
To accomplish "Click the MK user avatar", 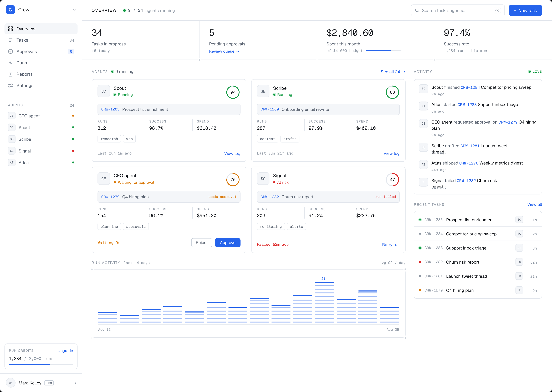I will [x=11, y=383].
